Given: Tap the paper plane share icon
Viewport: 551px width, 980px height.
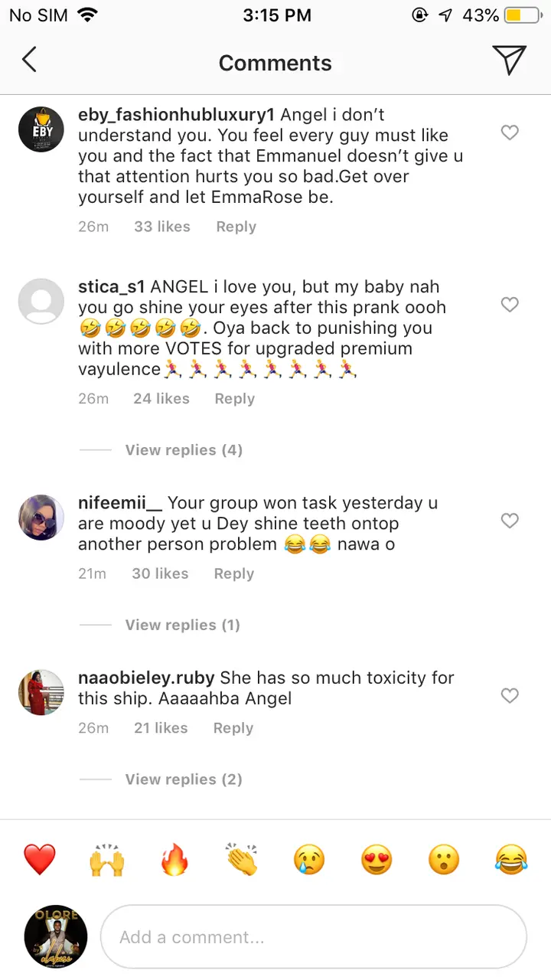Looking at the screenshot, I should click(x=509, y=60).
